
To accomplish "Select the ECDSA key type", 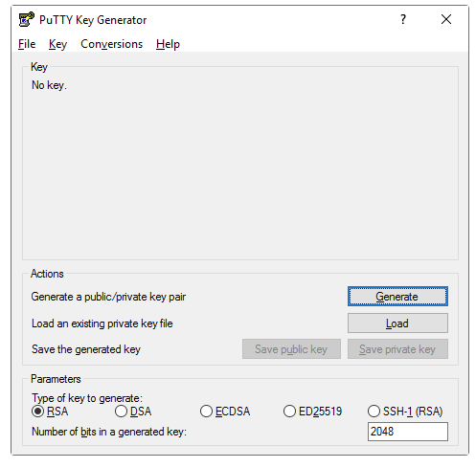I will click(225, 412).
